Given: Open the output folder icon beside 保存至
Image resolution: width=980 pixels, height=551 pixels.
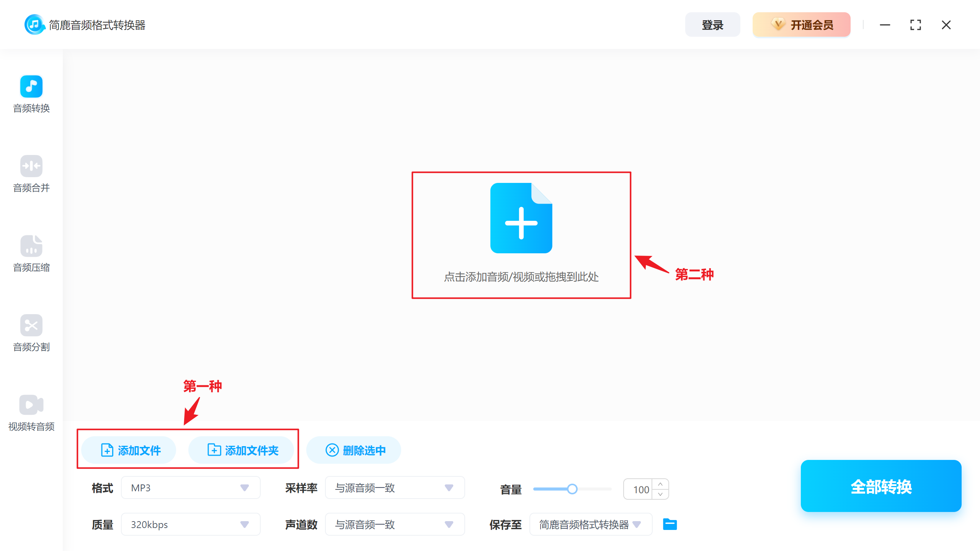Looking at the screenshot, I should pos(669,524).
